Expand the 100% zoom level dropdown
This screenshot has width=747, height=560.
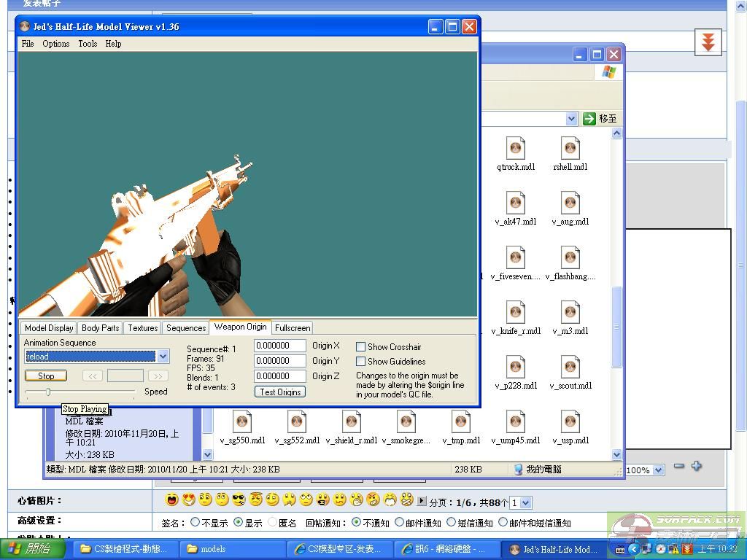click(x=658, y=470)
